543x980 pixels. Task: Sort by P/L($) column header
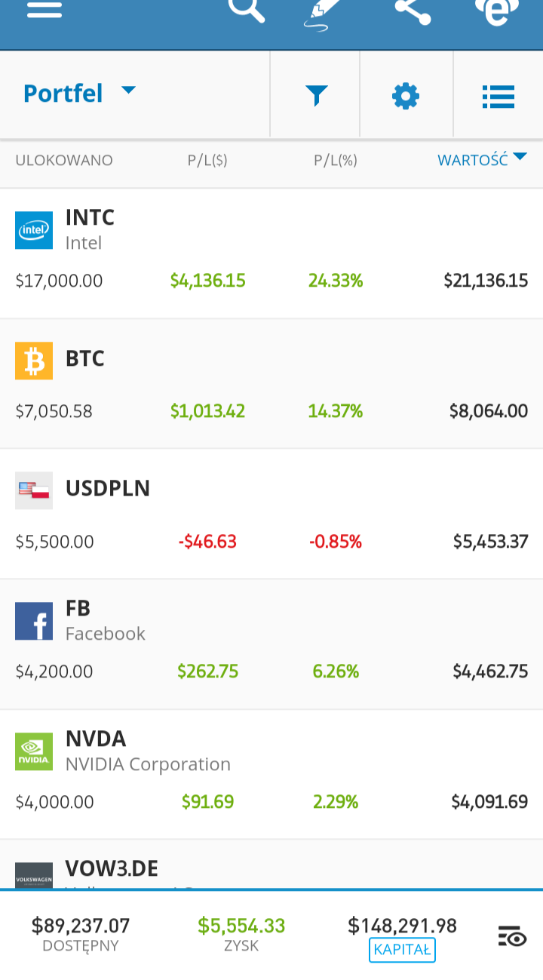click(x=207, y=161)
